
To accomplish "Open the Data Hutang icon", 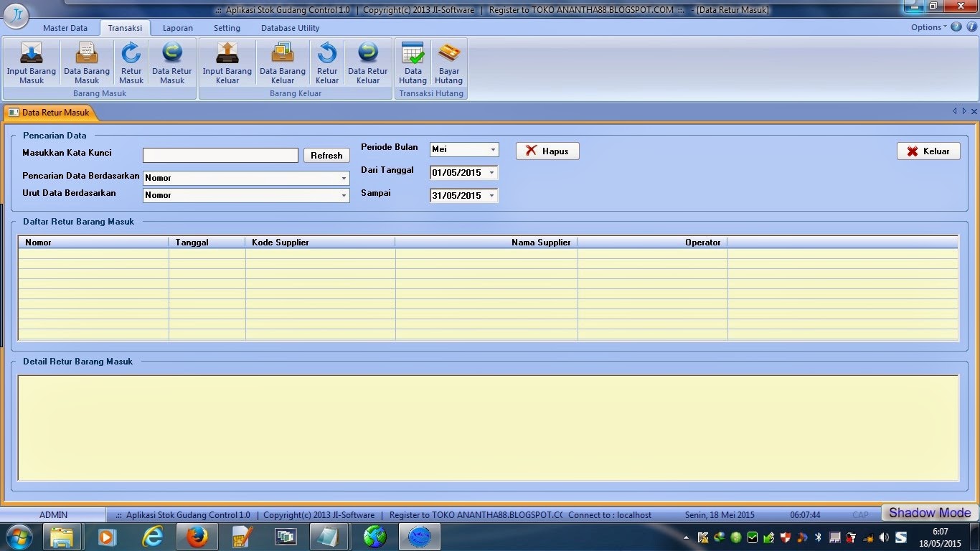I will tap(413, 63).
